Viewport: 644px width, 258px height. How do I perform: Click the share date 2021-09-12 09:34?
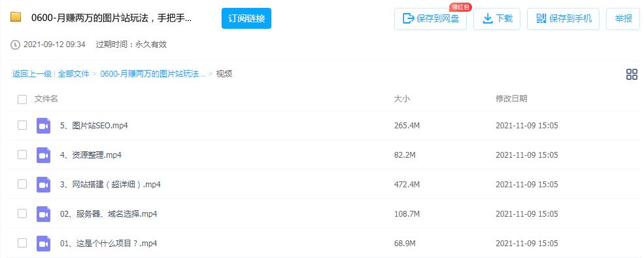(54, 45)
